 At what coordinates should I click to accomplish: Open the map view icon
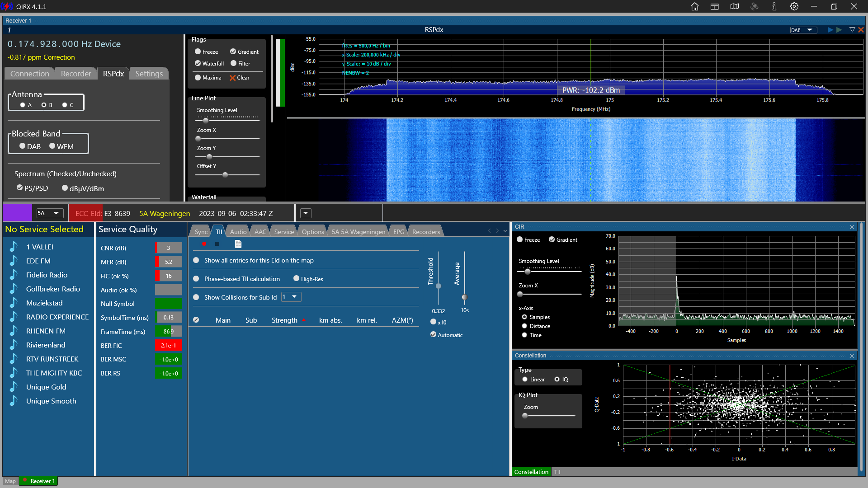735,6
